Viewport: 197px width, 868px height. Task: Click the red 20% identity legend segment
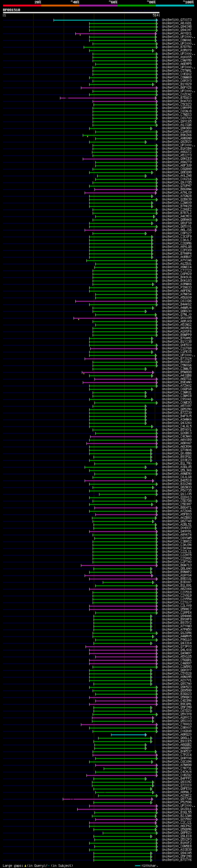point(22,6)
